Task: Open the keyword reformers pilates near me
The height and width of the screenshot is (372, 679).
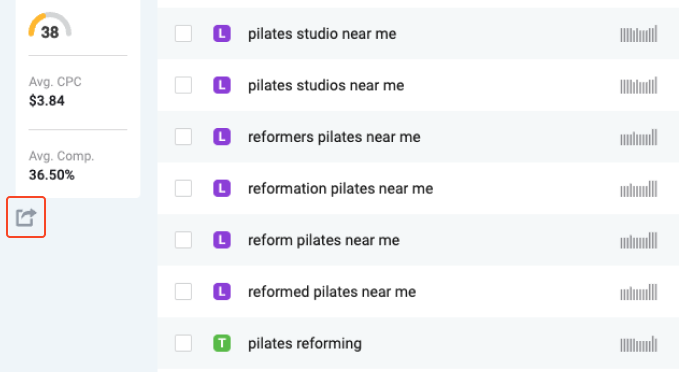Action: pyautogui.click(x=334, y=137)
